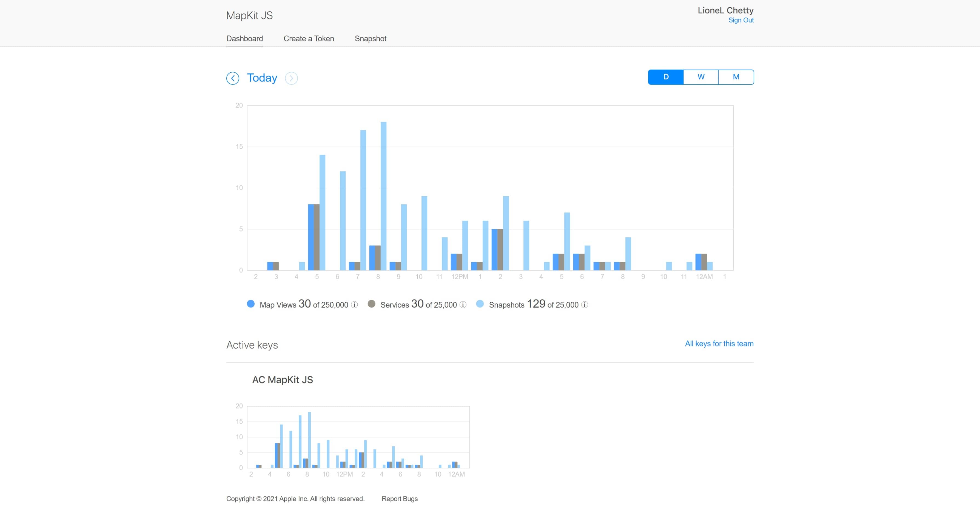This screenshot has width=980, height=514.
Task: Click the 12PM label on the main chart axis
Action: [x=460, y=277]
